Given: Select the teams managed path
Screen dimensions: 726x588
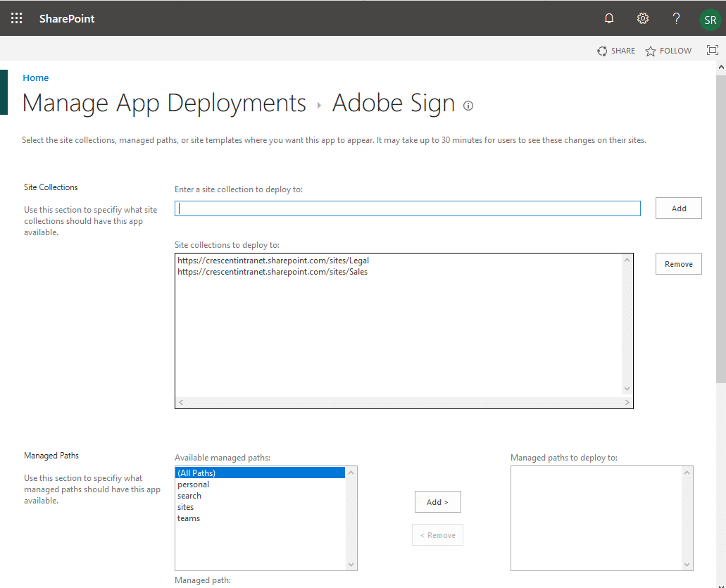Looking at the screenshot, I should coord(188,518).
